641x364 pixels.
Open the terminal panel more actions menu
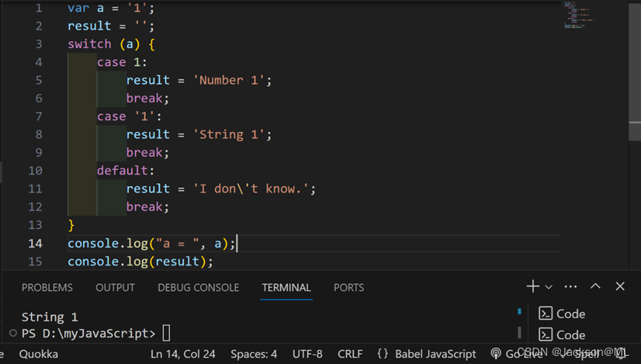(x=571, y=287)
